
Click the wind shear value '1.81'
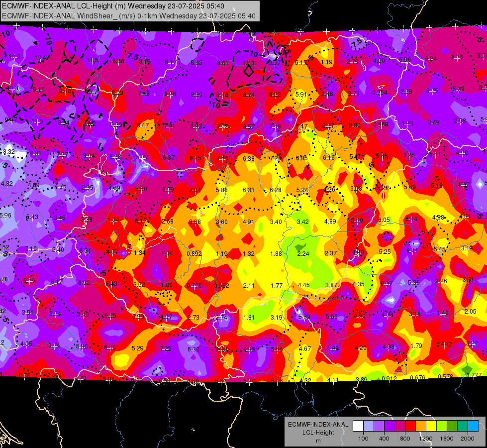point(249,318)
